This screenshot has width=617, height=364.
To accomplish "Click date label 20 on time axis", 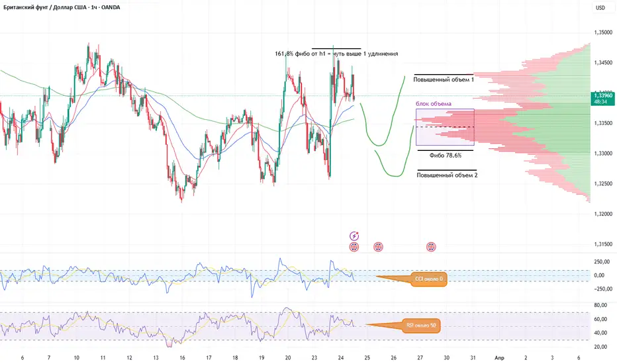I will click(x=288, y=357).
